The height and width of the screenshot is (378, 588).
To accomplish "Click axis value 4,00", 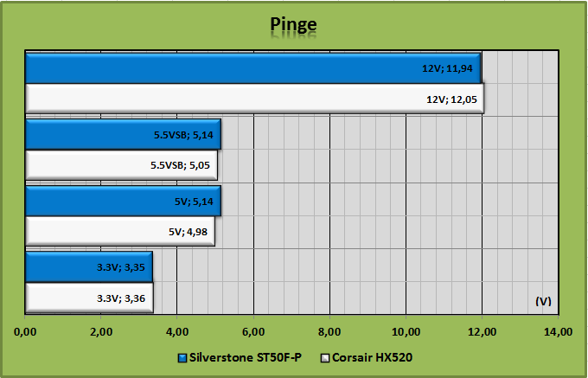I will [x=177, y=332].
